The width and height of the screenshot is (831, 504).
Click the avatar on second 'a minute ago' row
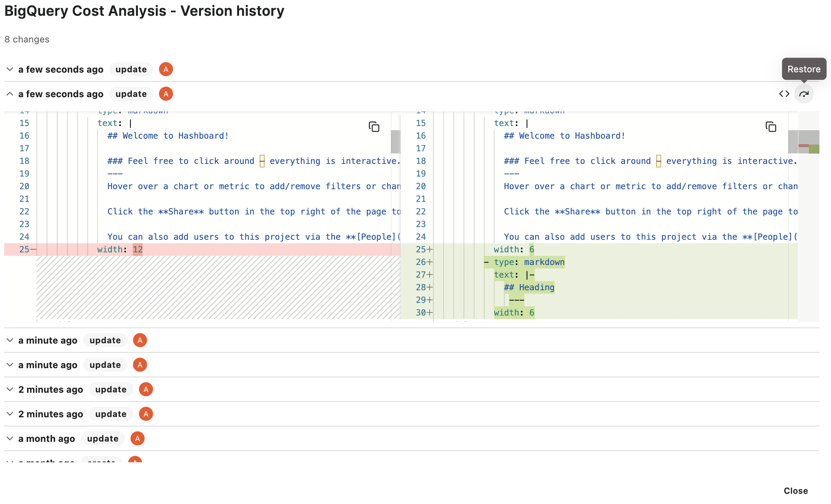[x=140, y=365]
